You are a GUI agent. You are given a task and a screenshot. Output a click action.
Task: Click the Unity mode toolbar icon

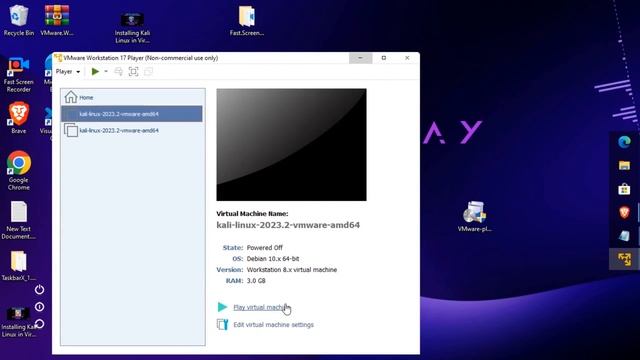point(148,72)
